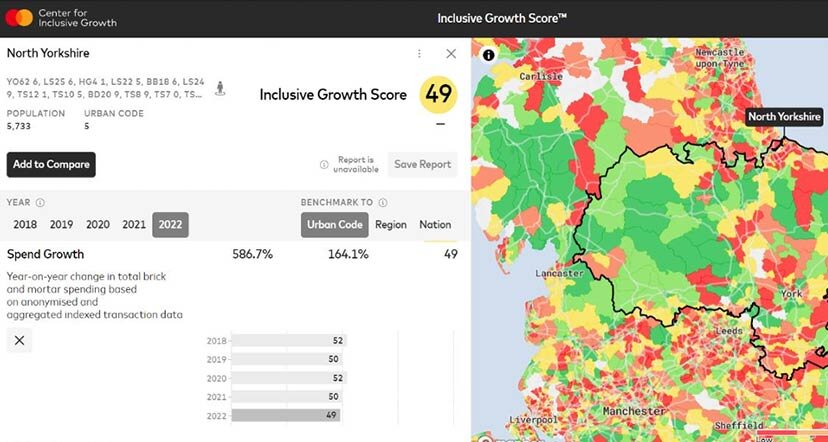Click Manchester on the map

634,411
